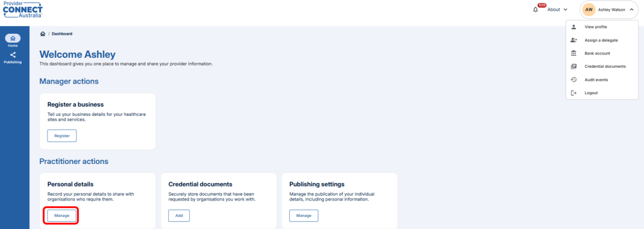Click Register under Register a business
This screenshot has width=644, height=229.
click(62, 136)
